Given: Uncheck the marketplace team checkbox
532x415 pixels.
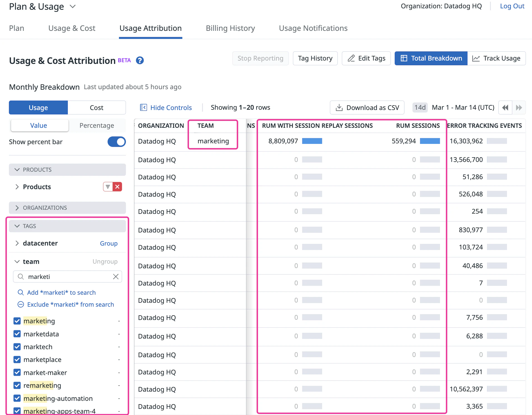Looking at the screenshot, I should pos(17,360).
